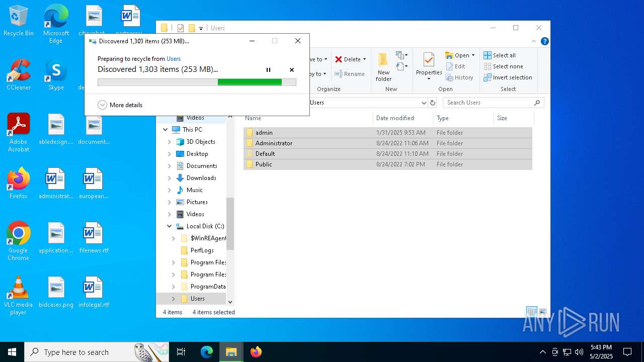Screen dimensions: 644x362
Task: Open the address bar history dropdown
Action: (x=424, y=103)
